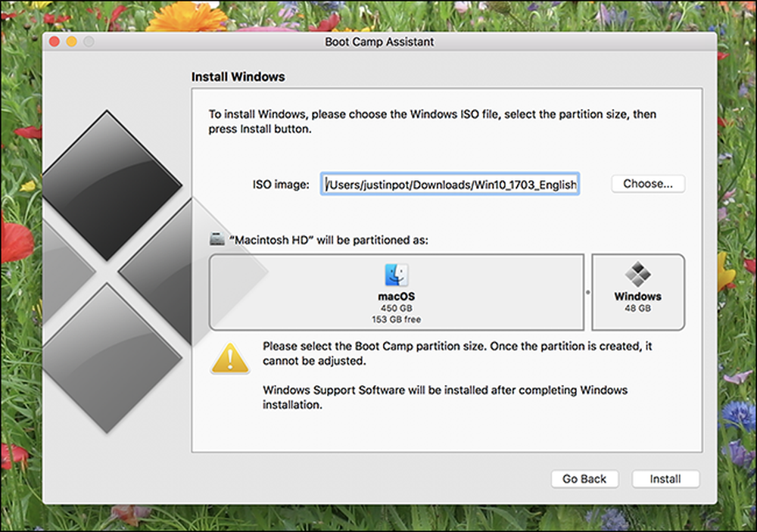Close the Boot Camp Assistant window
The height and width of the screenshot is (532, 757).
click(x=54, y=42)
